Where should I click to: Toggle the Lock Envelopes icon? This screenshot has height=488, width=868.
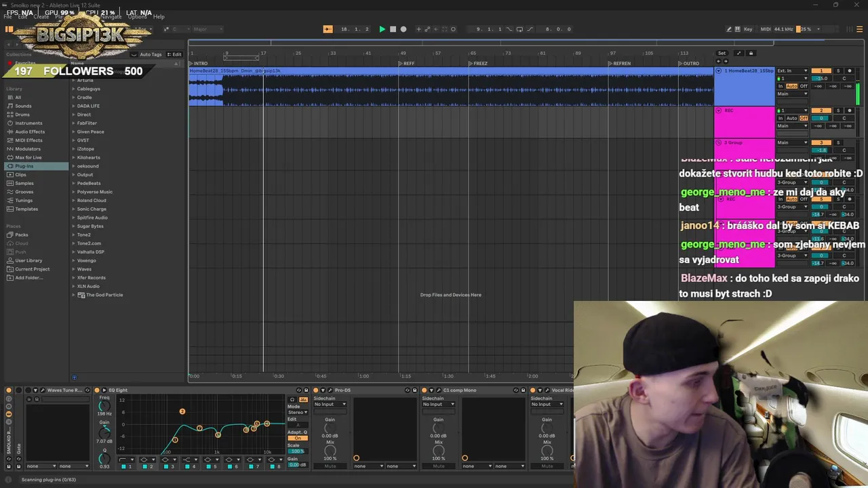(751, 53)
